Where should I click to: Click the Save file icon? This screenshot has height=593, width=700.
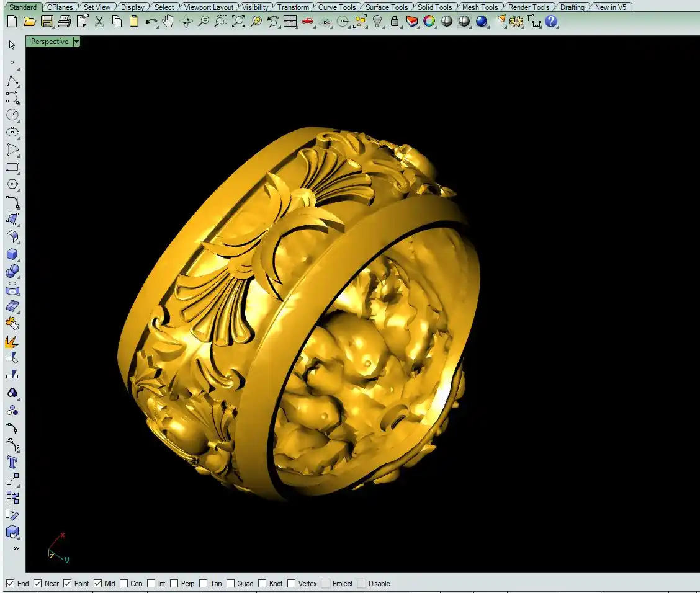(x=47, y=22)
